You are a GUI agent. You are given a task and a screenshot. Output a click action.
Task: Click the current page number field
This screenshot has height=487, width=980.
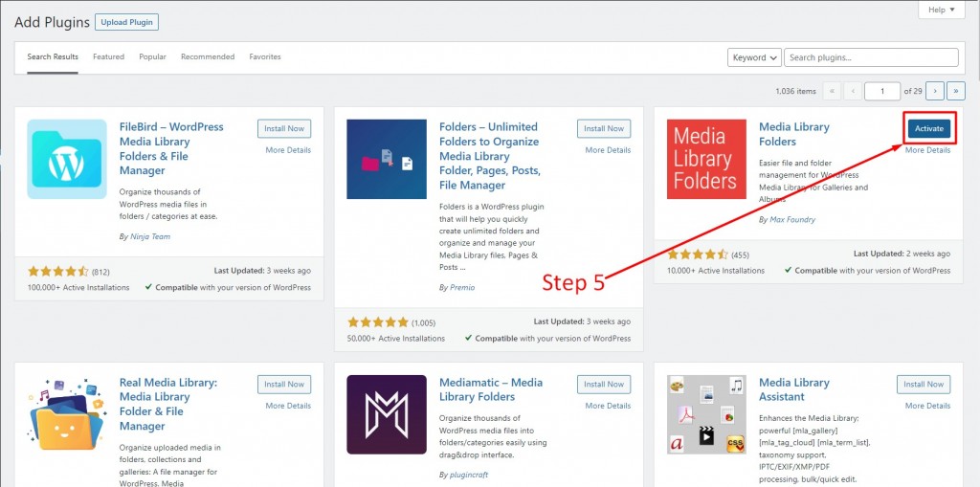882,91
